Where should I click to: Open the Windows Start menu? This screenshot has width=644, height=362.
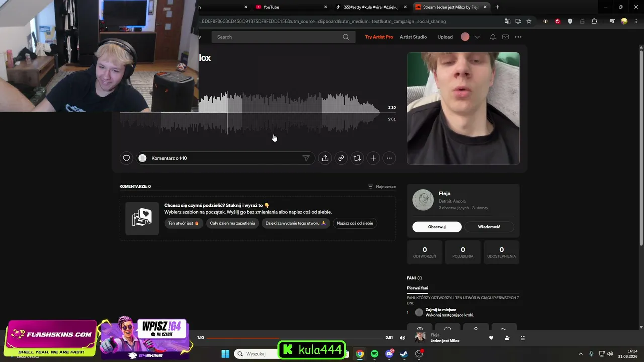click(x=225, y=354)
